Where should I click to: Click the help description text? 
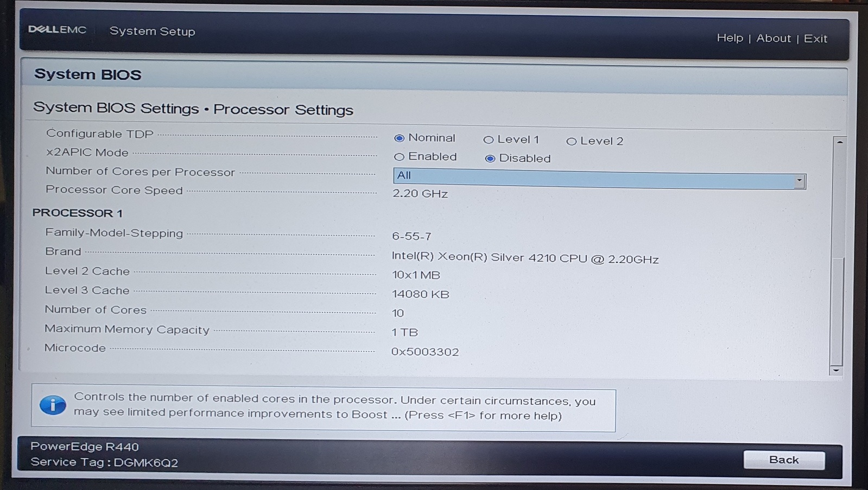(x=334, y=407)
